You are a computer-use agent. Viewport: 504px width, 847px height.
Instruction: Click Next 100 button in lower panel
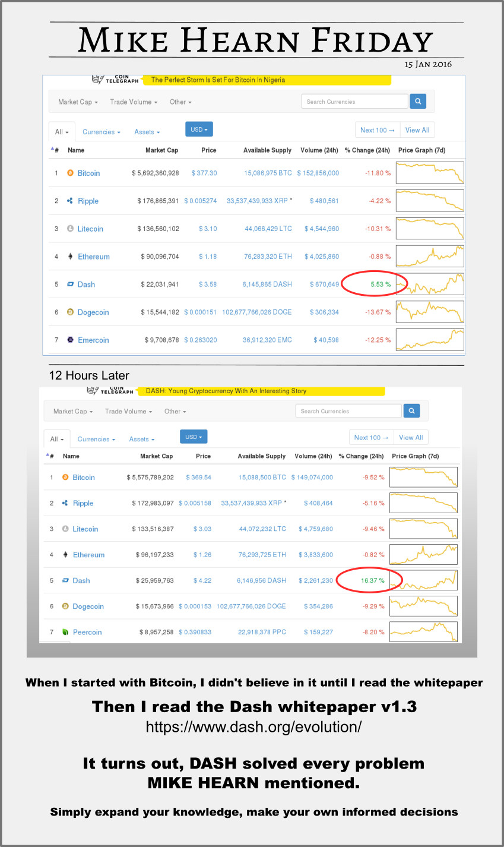point(372,438)
